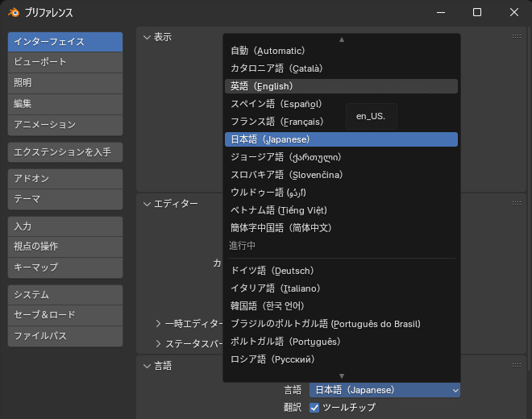Choose スペイン語 (Español) language

(341, 104)
